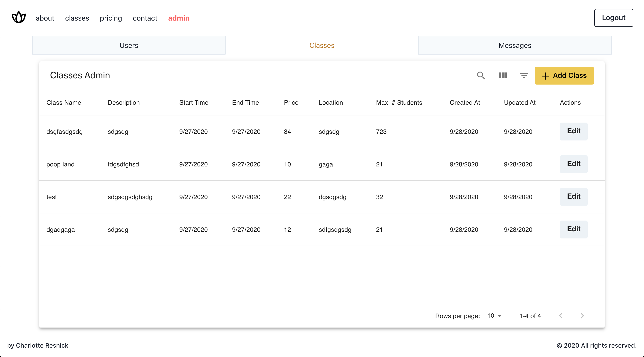644x357 pixels.
Task: Sort by the Price column header
Action: [291, 102]
